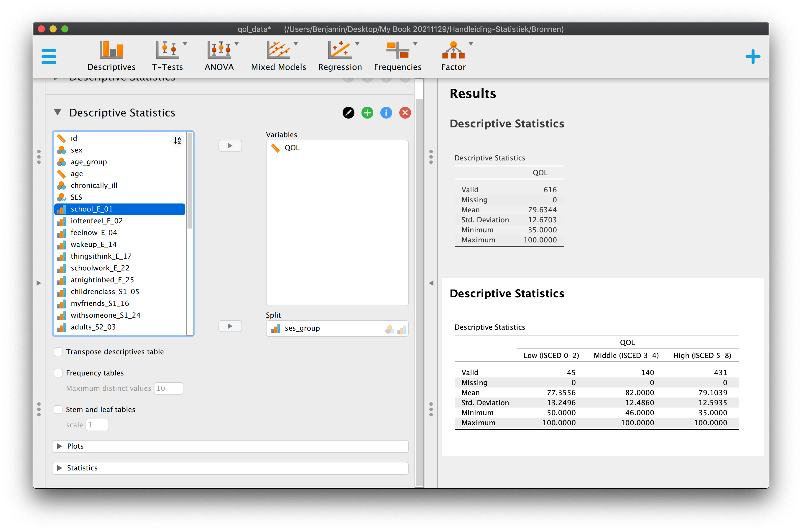Enable Transpose descriptives table checkbox
Image resolution: width=802 pixels, height=532 pixels.
click(x=58, y=352)
